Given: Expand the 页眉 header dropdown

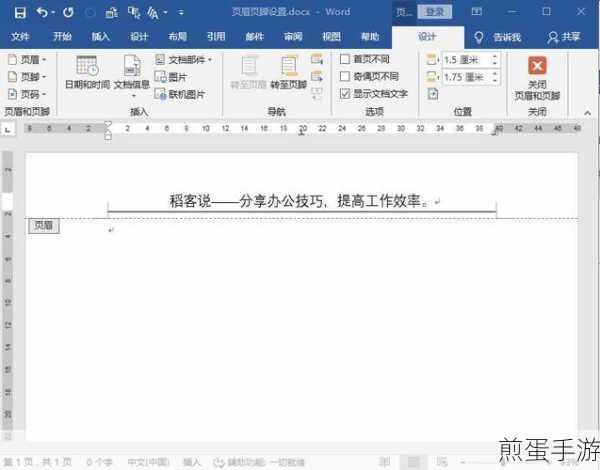Looking at the screenshot, I should [x=27, y=60].
